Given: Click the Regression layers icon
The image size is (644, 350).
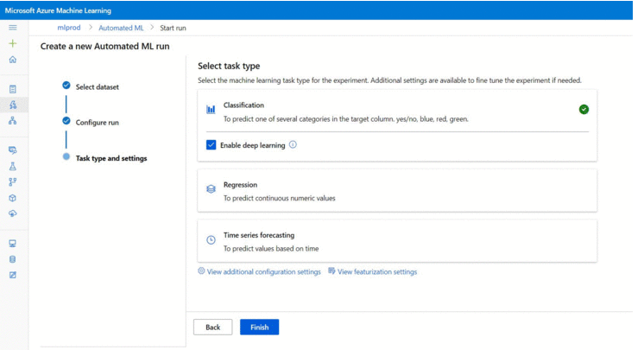Looking at the screenshot, I should click(211, 188).
